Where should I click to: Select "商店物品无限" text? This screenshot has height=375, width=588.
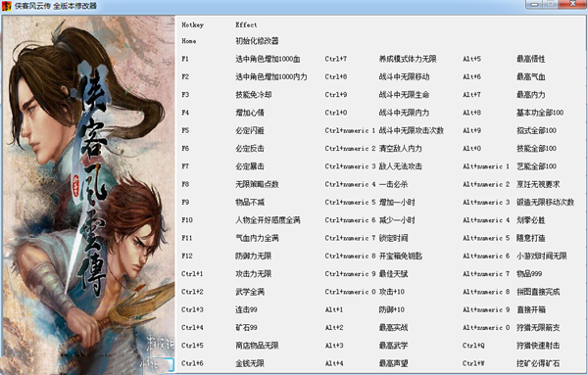tap(257, 346)
